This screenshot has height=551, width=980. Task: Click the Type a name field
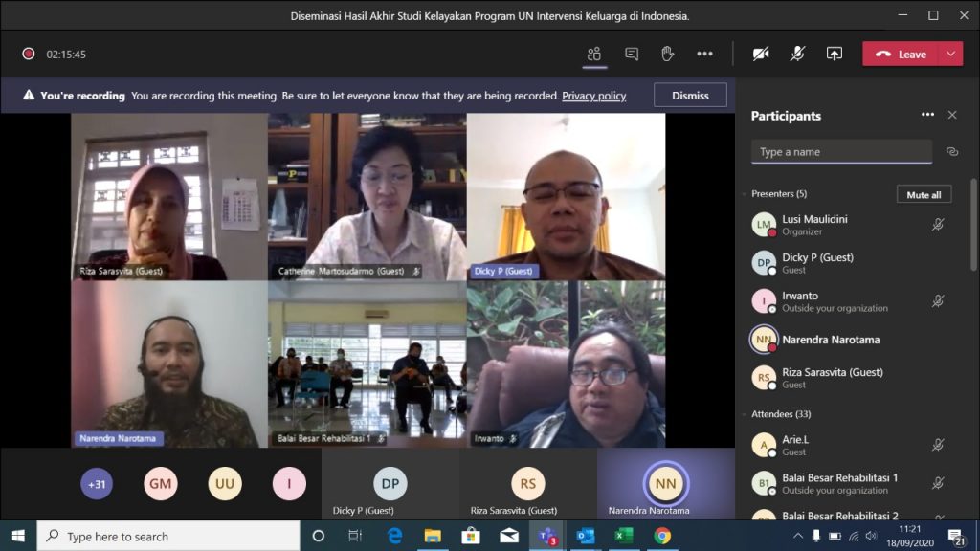click(x=840, y=152)
